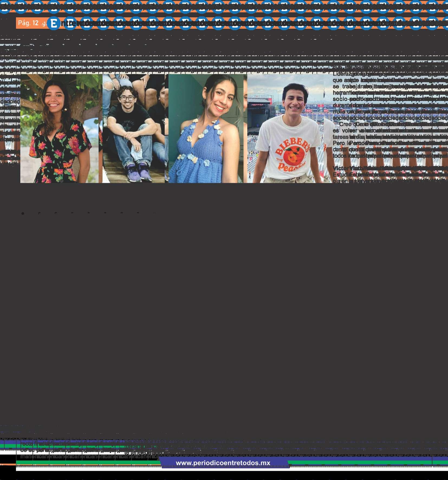Viewport: 448px width, 480px height.
Task: Open the photo of man in Bieber's Peaches shirt
Action: pyautogui.click(x=285, y=129)
